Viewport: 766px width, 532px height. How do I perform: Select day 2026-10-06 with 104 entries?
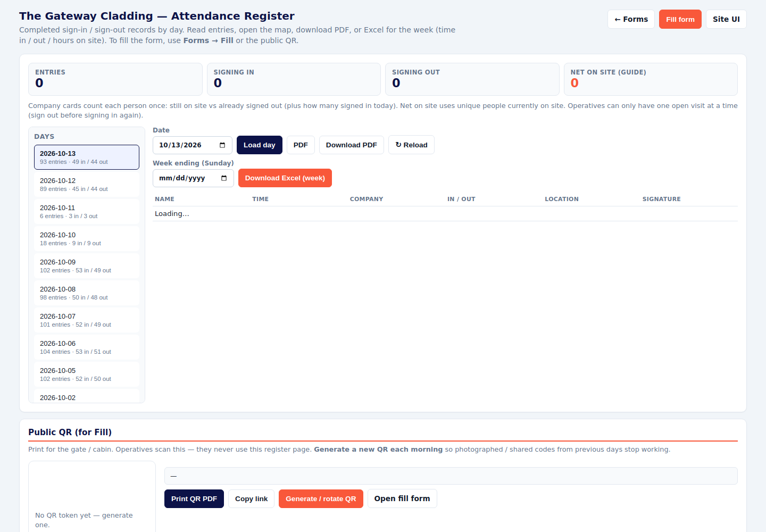pyautogui.click(x=87, y=347)
